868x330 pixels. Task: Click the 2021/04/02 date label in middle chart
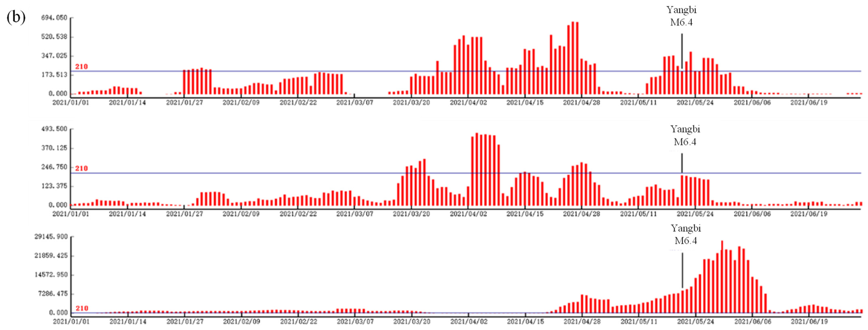(468, 214)
